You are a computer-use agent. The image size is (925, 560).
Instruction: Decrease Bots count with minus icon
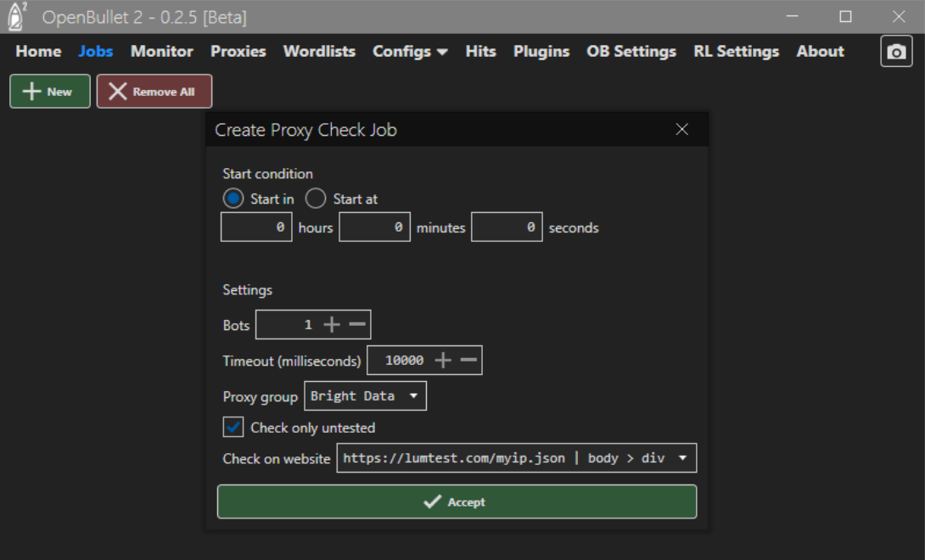(357, 325)
